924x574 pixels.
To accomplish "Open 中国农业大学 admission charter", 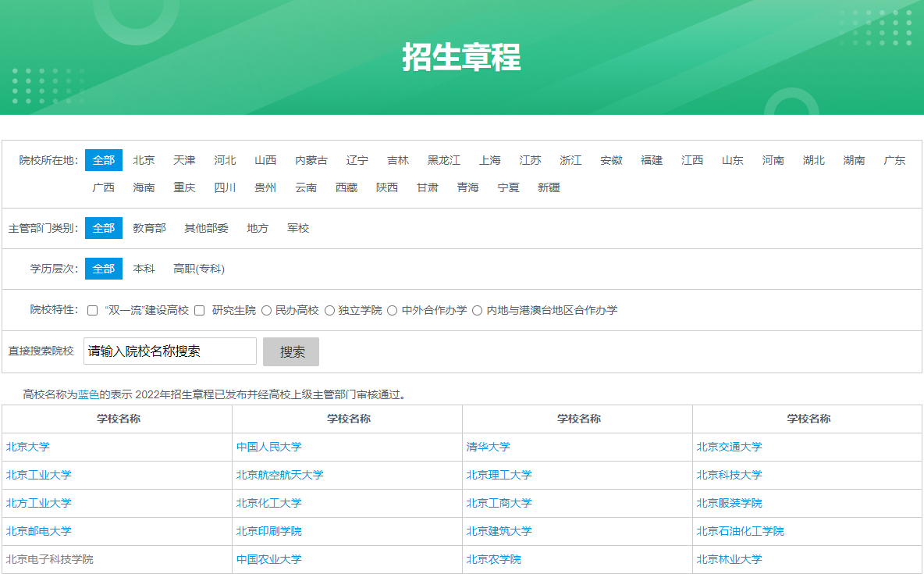I will [268, 559].
